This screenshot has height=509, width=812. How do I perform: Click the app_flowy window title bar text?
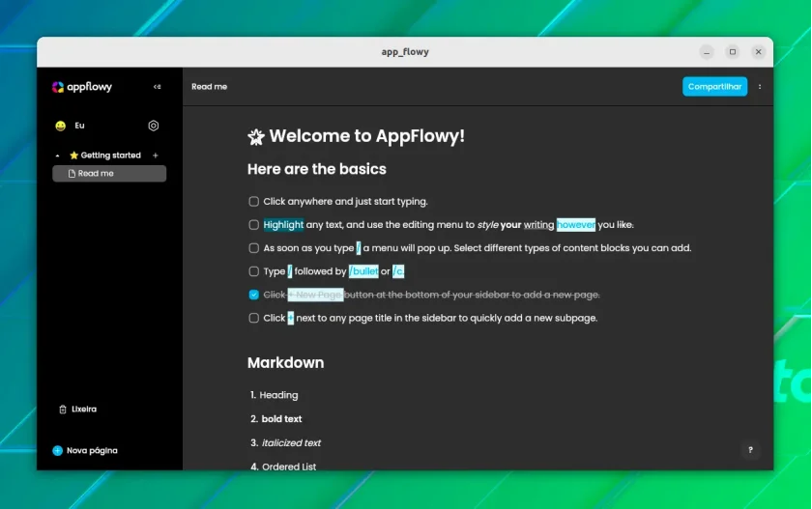[x=405, y=52]
